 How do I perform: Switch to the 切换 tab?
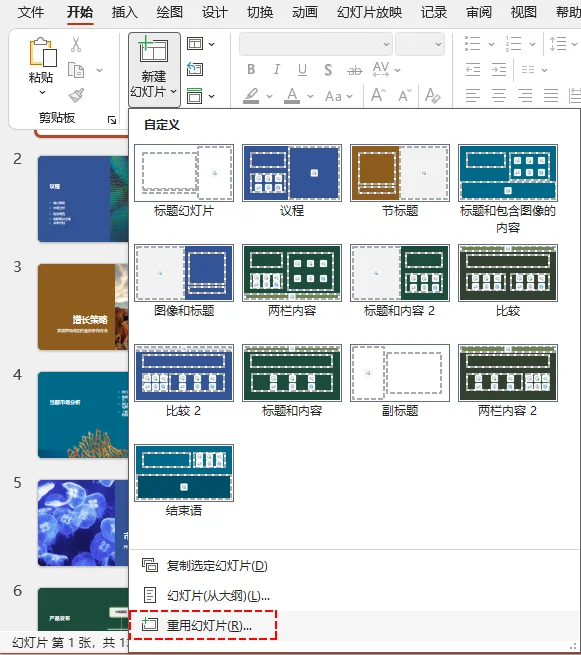click(x=260, y=12)
